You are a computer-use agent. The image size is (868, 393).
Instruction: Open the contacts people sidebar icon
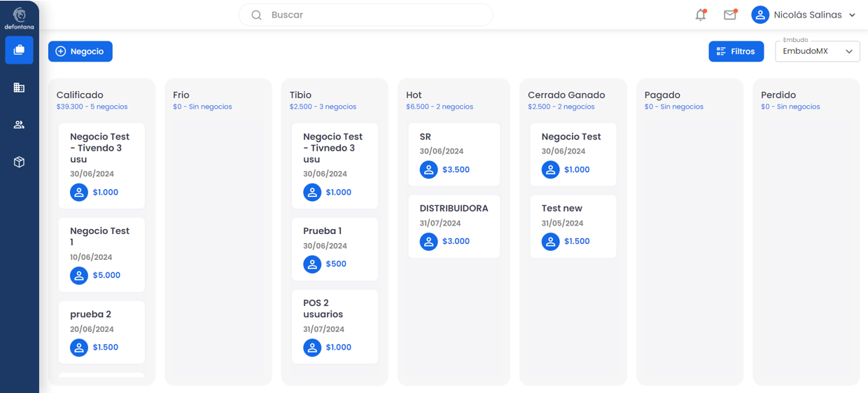point(19,125)
